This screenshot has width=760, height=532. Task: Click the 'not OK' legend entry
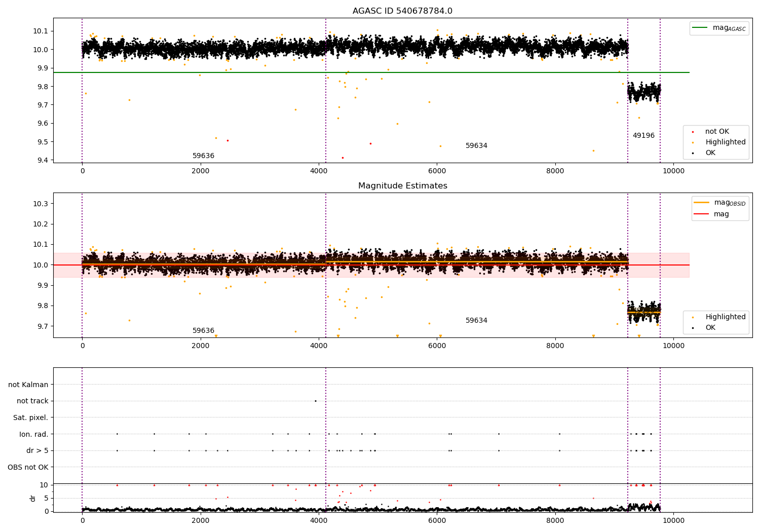tap(717, 132)
